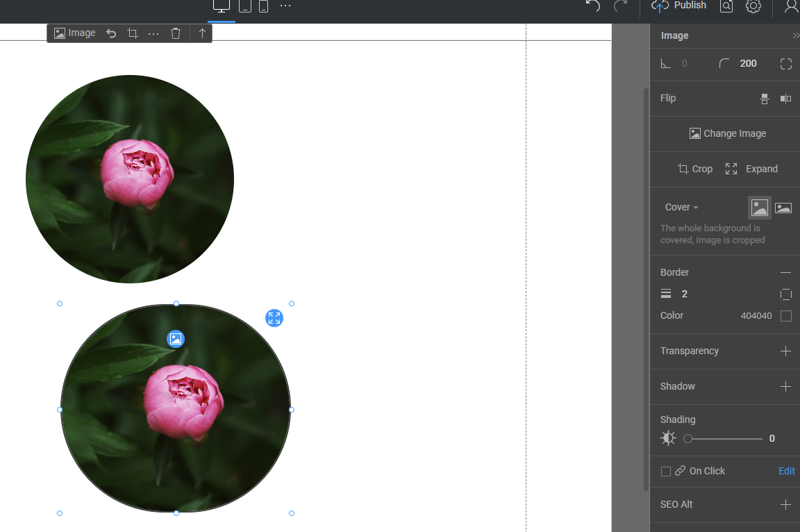This screenshot has width=800, height=532.
Task: Click the up arrow in image toolbar
Action: tap(202, 33)
